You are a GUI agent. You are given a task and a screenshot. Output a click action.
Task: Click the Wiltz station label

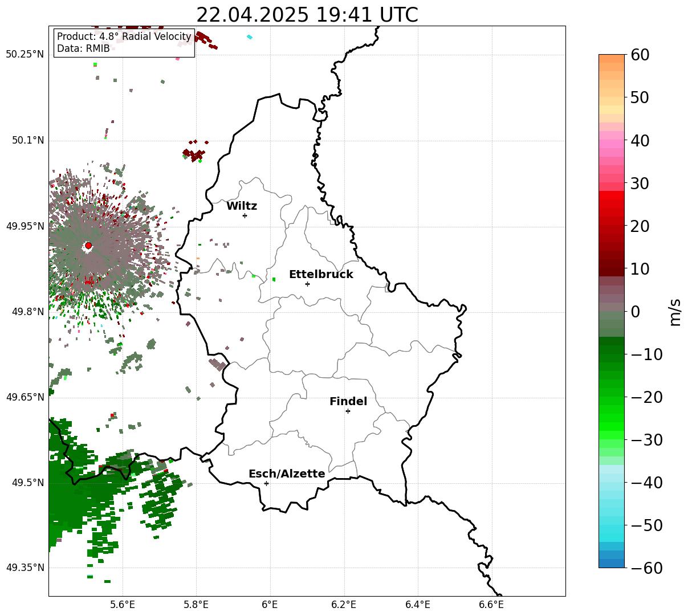(242, 206)
